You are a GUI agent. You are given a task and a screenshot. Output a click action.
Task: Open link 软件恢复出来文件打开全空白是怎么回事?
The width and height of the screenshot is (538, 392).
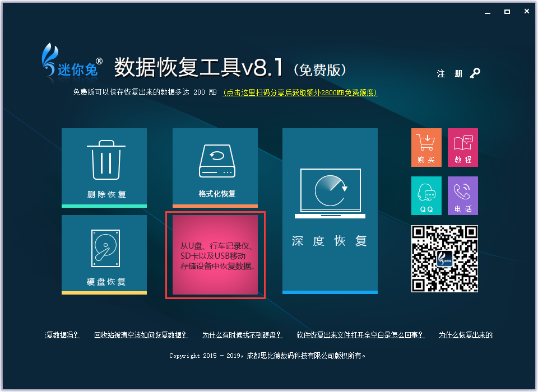[x=360, y=335]
